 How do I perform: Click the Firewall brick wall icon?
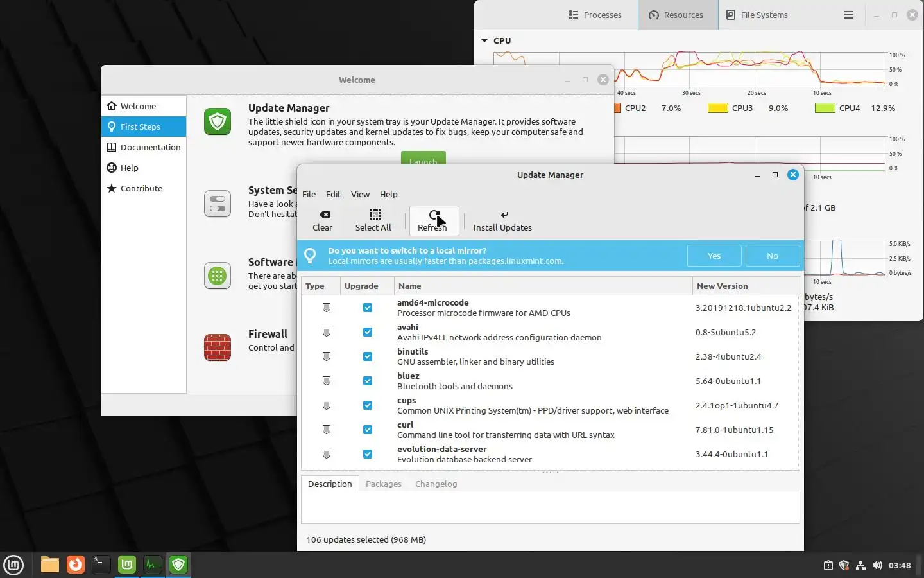point(218,347)
